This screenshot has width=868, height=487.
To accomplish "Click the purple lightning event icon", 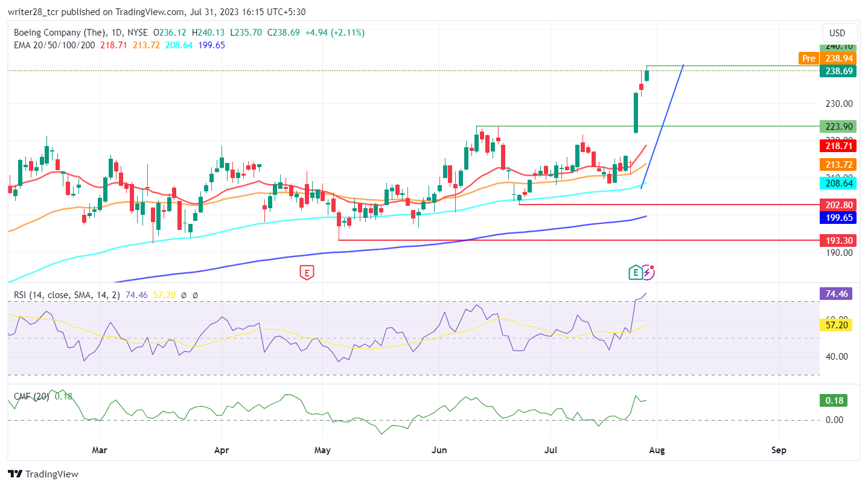I will (x=648, y=272).
